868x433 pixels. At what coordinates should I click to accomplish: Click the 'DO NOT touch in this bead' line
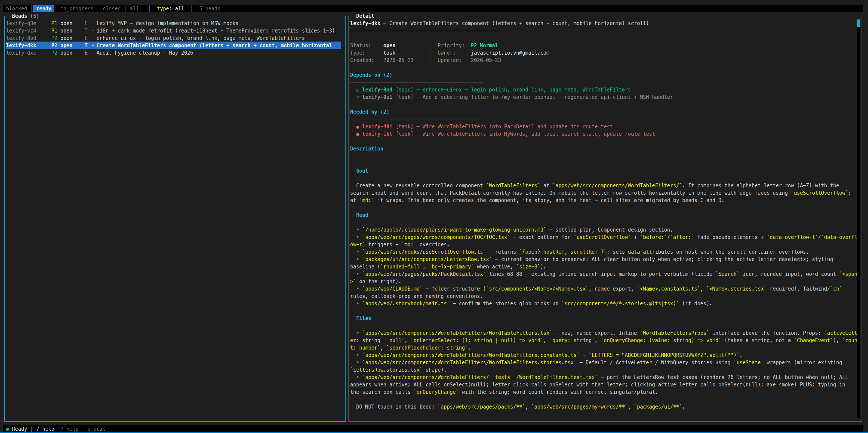[520, 407]
